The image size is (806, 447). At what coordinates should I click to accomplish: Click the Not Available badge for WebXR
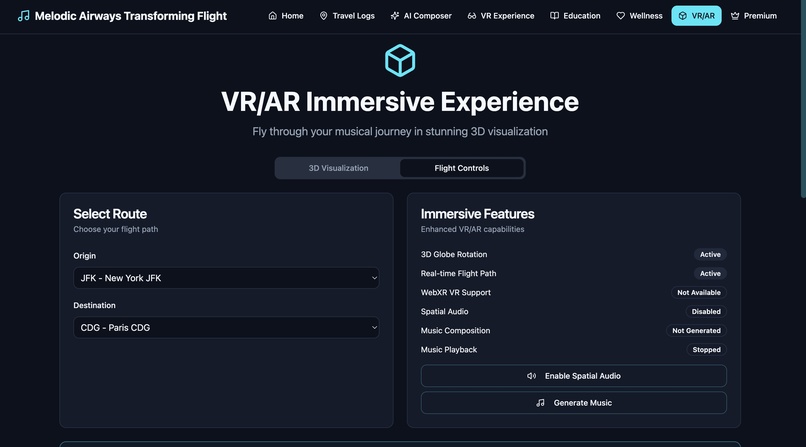699,292
